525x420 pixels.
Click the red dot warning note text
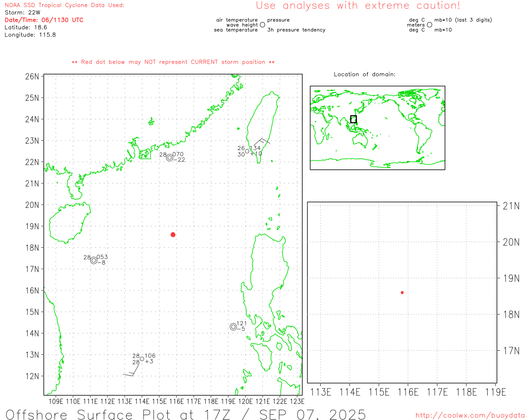(173, 62)
